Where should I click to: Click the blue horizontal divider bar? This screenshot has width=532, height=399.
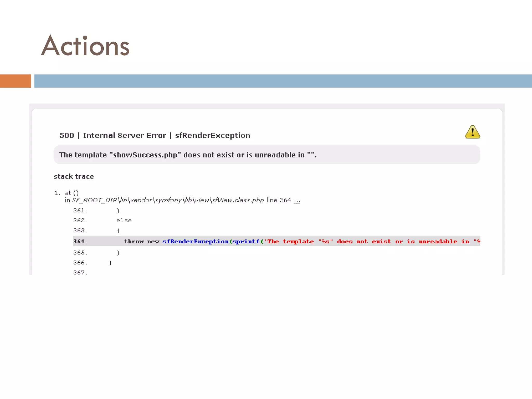tap(283, 81)
